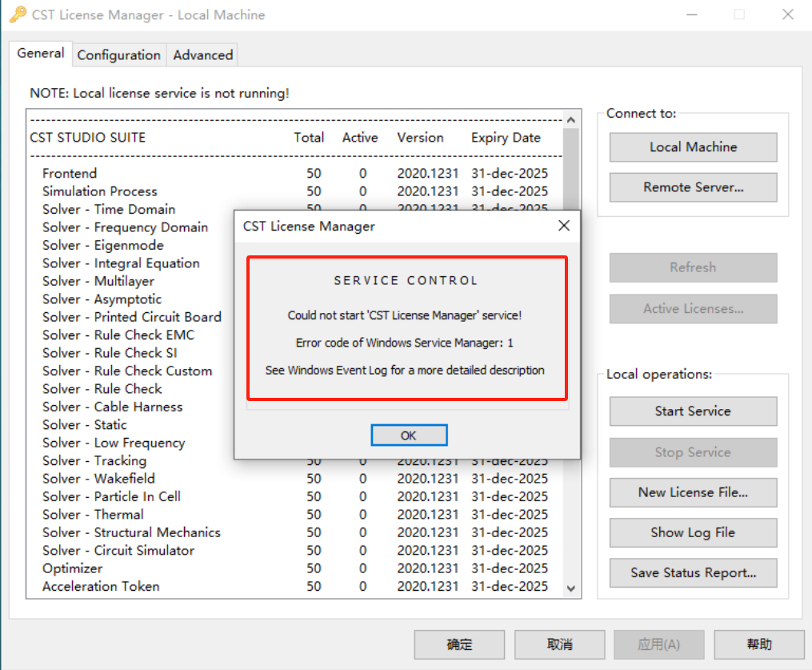This screenshot has width=812, height=670.
Task: Click the Active column header
Action: [360, 138]
